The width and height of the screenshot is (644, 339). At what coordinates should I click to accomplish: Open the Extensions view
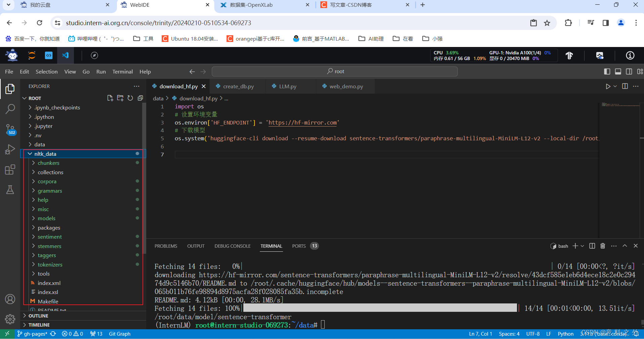coord(10,169)
